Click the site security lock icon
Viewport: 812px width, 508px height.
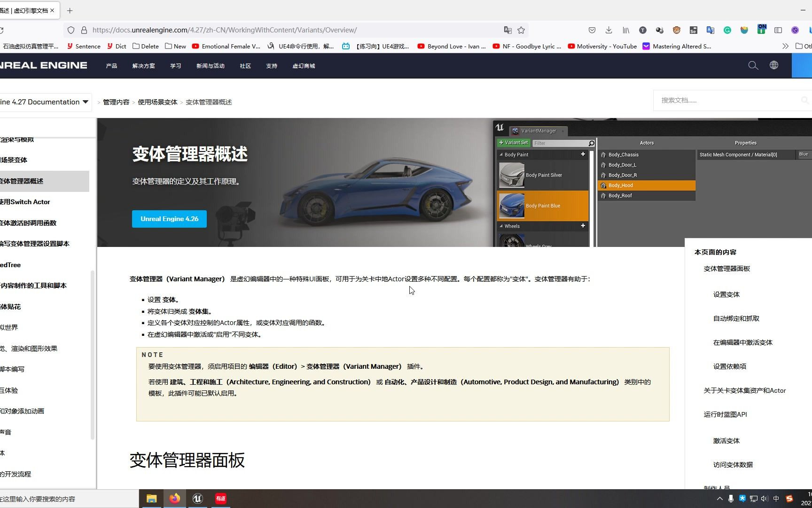click(84, 30)
